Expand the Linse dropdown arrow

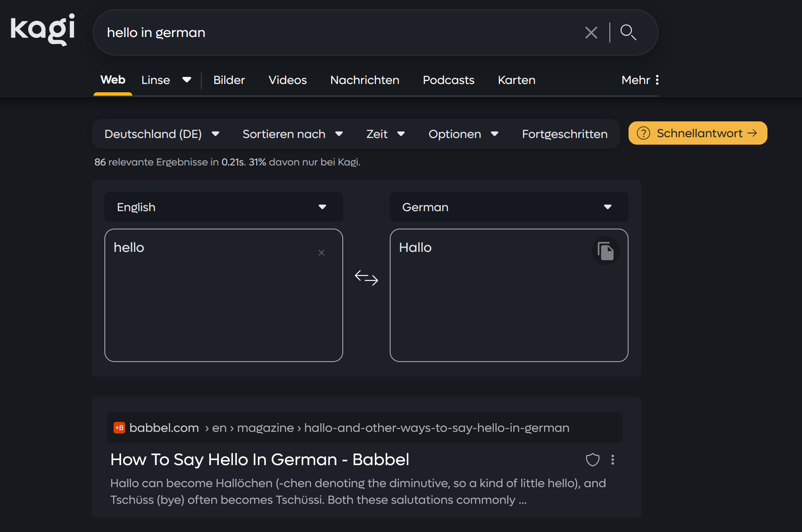coord(187,80)
